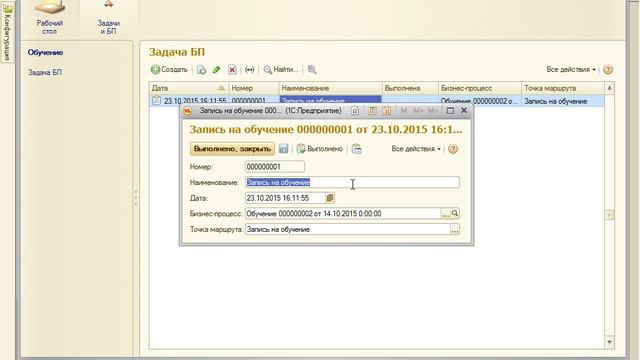Click the 1C logo icon in dialog title bar
Screen dimensions: 640x360
(187, 111)
